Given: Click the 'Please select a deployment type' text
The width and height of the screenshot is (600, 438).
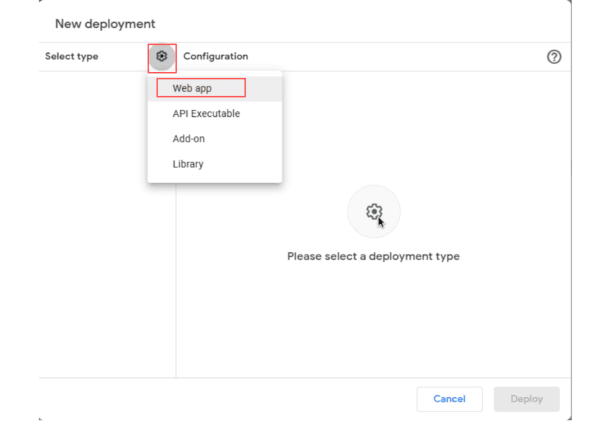Looking at the screenshot, I should point(373,256).
